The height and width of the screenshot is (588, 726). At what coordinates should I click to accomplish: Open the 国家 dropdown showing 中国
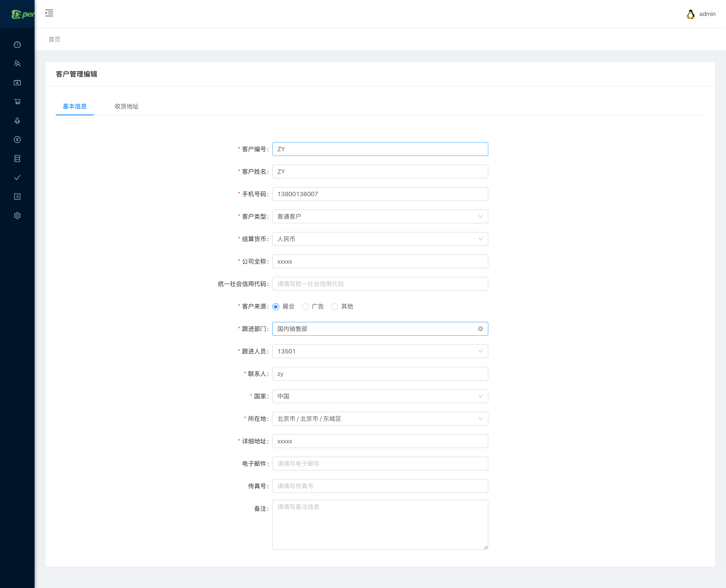[380, 396]
